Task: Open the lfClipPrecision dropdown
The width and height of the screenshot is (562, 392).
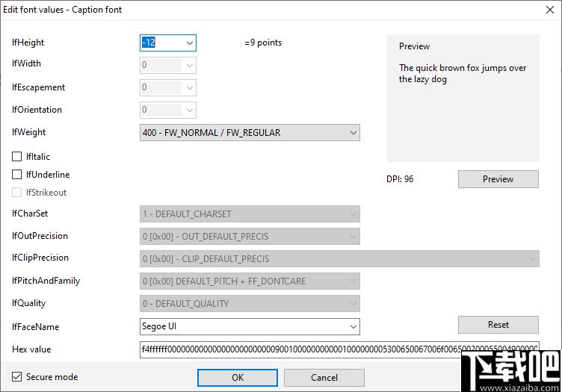Action: pos(339,259)
